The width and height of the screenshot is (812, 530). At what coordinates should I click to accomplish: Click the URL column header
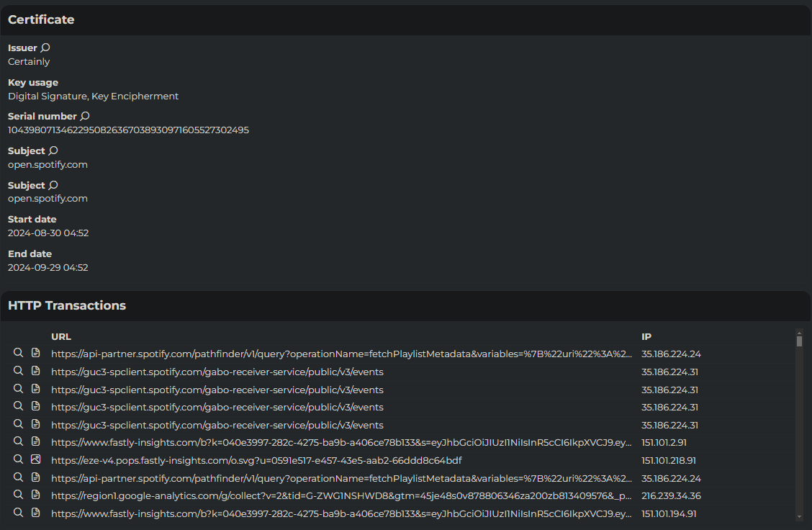[61, 336]
